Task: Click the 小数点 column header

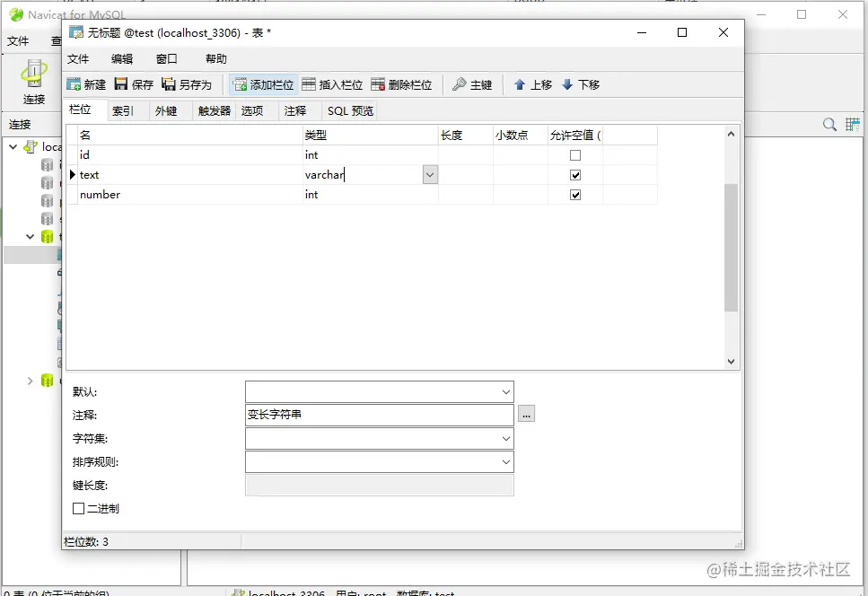Action: (x=521, y=135)
